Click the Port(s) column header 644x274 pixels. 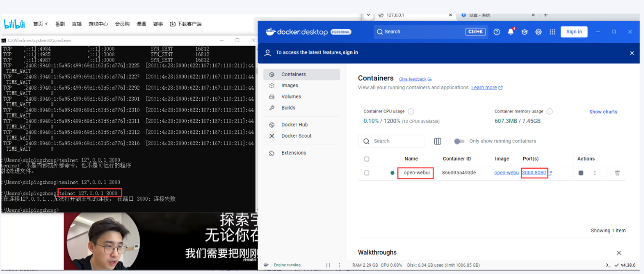[x=531, y=159]
